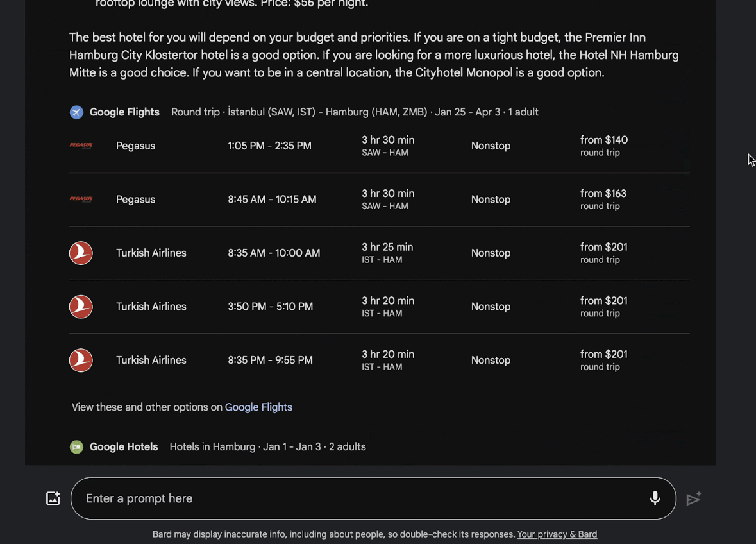
Task: Click 'from $201' on the 8:35 PM flight
Action: [x=603, y=354]
